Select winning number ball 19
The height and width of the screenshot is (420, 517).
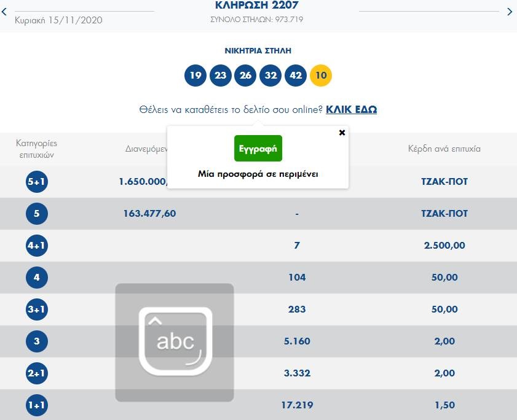click(195, 76)
